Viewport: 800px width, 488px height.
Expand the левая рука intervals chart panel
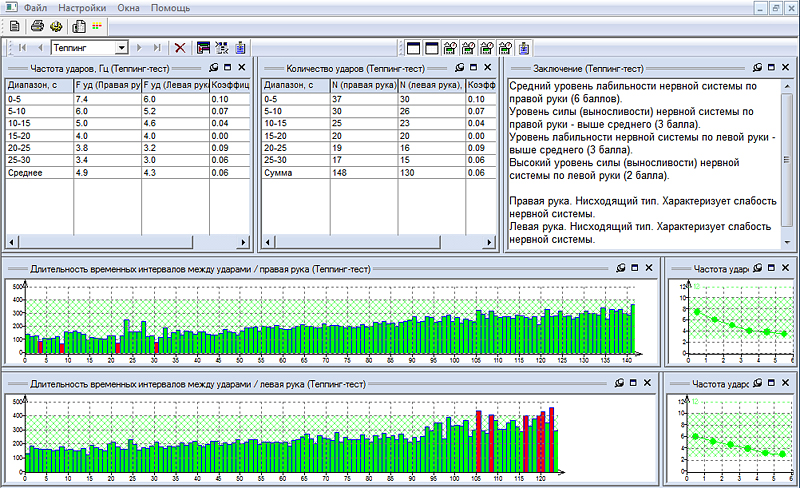634,383
